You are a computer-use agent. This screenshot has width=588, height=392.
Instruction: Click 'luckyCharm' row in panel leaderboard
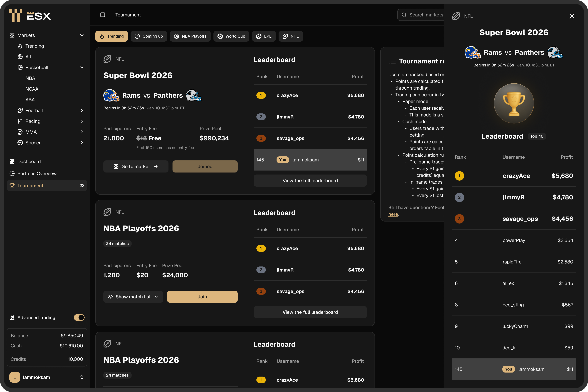pyautogui.click(x=514, y=326)
